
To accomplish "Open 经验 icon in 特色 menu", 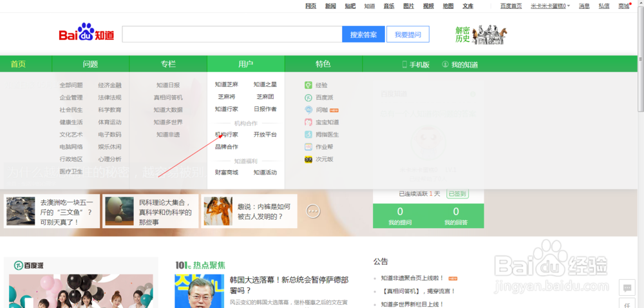I will tap(308, 85).
